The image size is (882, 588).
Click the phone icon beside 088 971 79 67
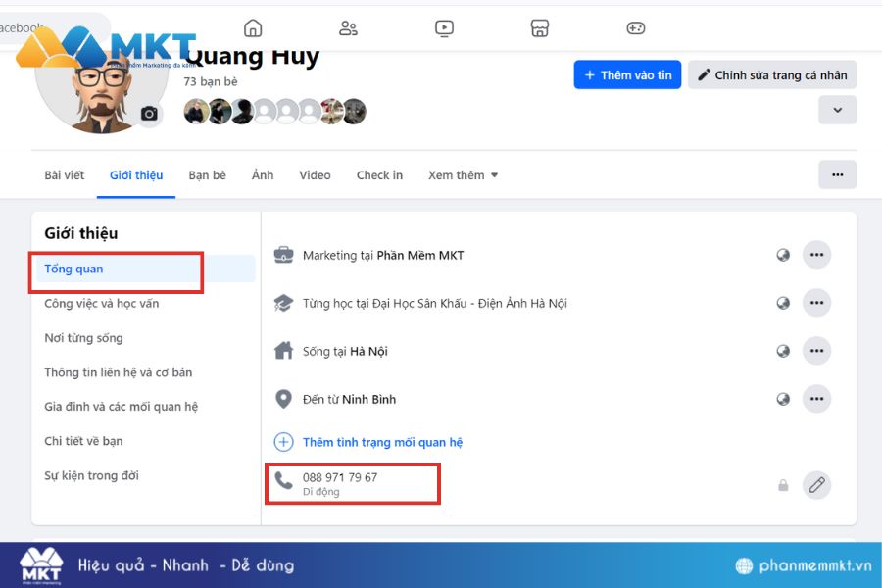click(x=283, y=481)
